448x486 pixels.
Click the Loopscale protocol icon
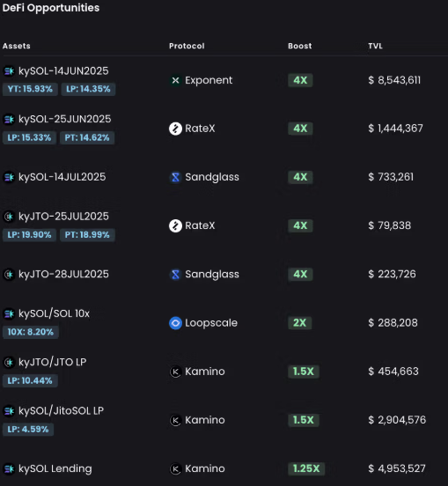[175, 323]
